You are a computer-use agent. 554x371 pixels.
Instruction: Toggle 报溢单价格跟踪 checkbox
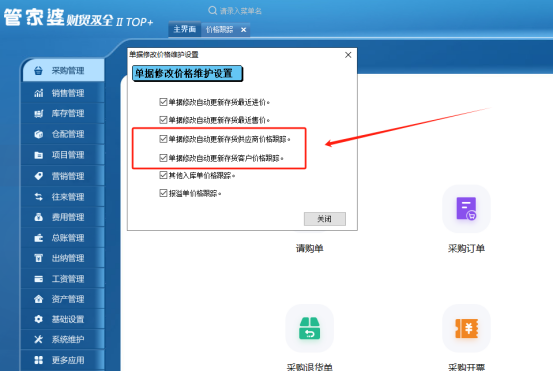(163, 193)
